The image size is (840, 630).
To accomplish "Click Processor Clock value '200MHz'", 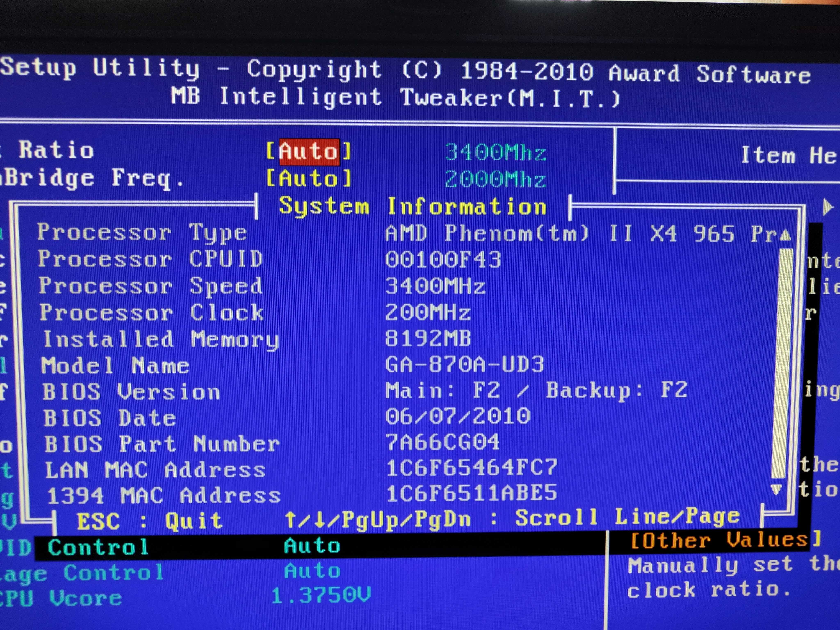I will [428, 313].
